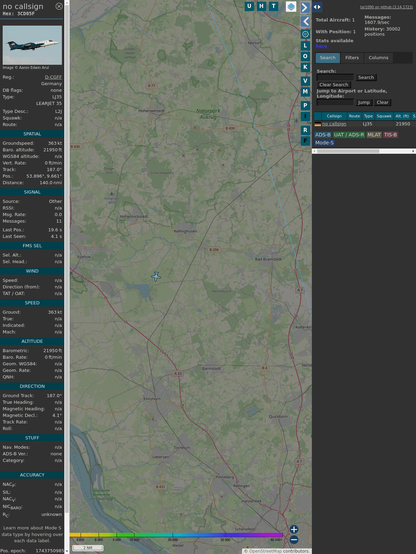Zoom out with the minus icon
The width and height of the screenshot is (416, 554).
[294, 540]
